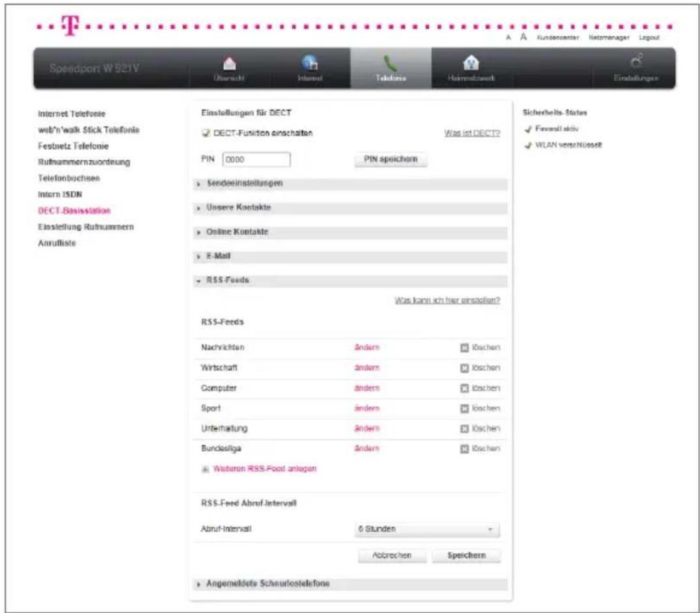This screenshot has height=613, width=700.
Task: Expand Angemeldete Schnurlostelefone section
Action: [351, 584]
